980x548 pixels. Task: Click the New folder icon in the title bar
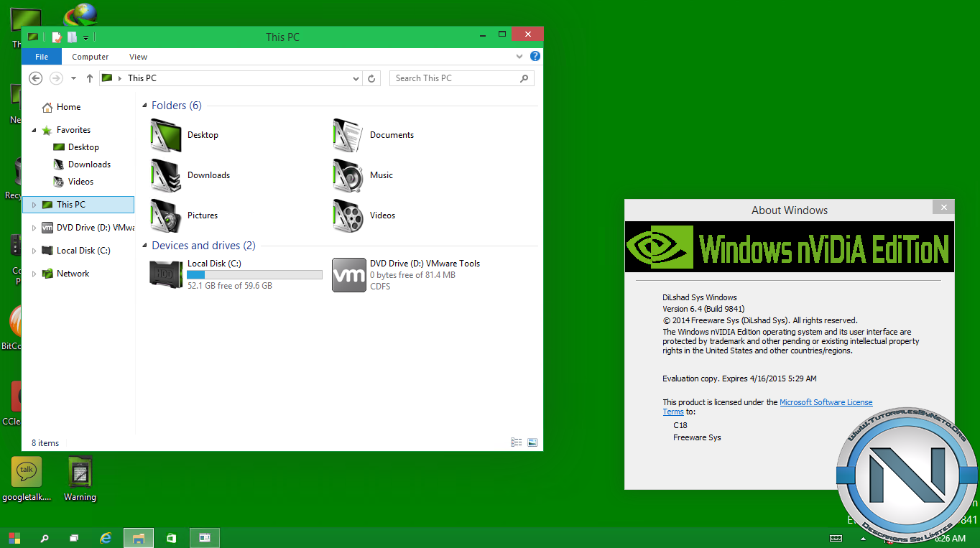[x=72, y=37]
